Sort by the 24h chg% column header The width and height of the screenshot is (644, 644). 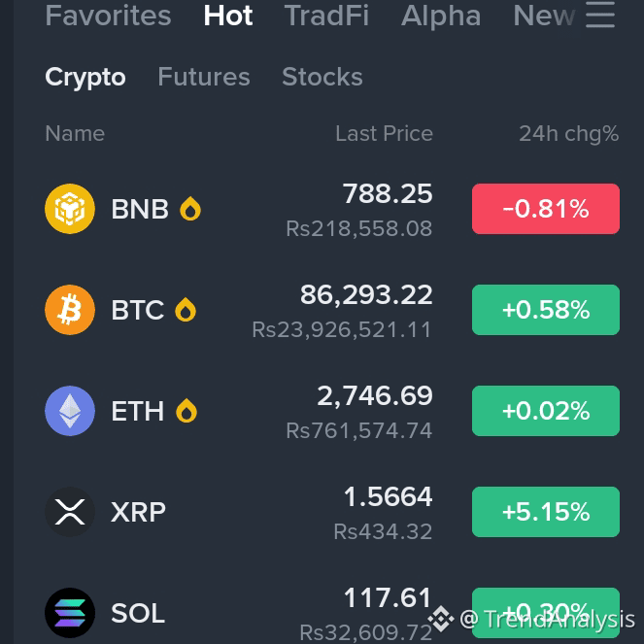pyautogui.click(x=569, y=133)
